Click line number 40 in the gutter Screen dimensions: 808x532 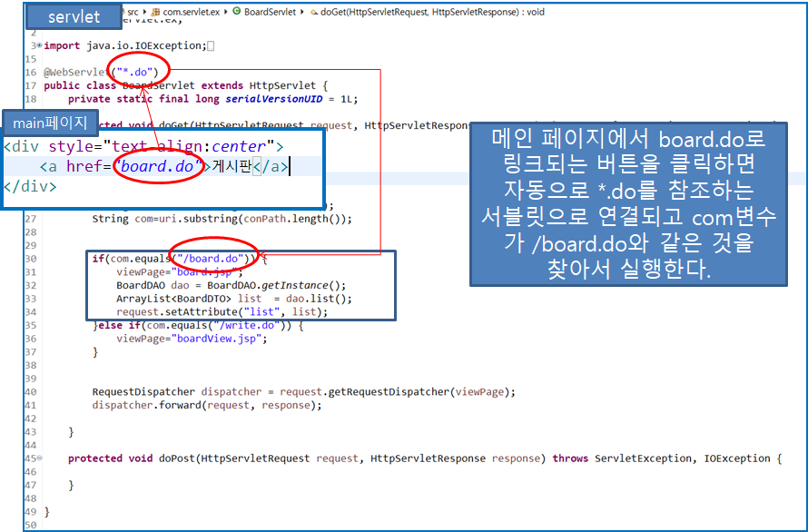(31, 392)
